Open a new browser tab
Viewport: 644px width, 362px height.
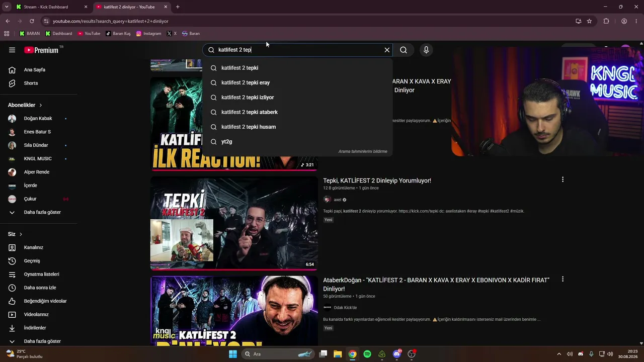(x=178, y=7)
